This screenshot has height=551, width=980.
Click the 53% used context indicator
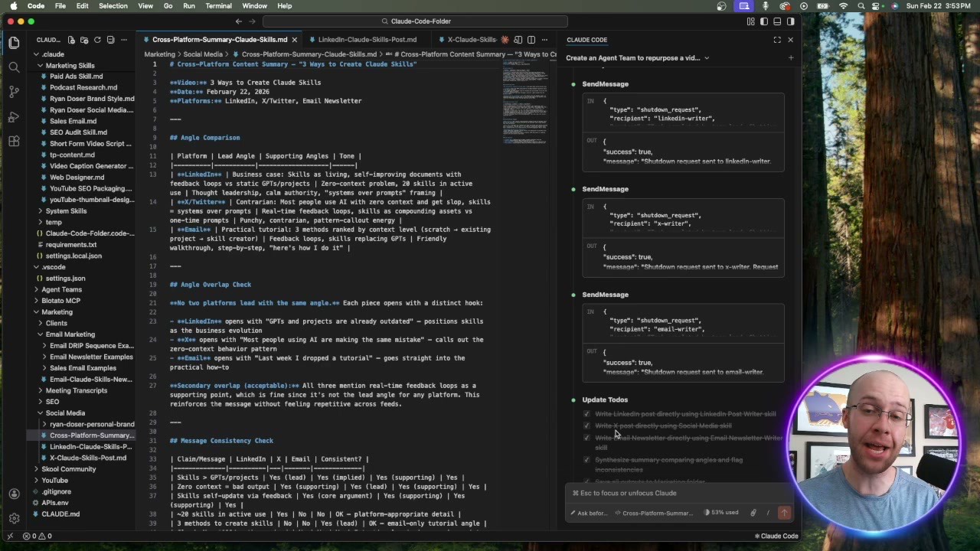click(x=722, y=513)
